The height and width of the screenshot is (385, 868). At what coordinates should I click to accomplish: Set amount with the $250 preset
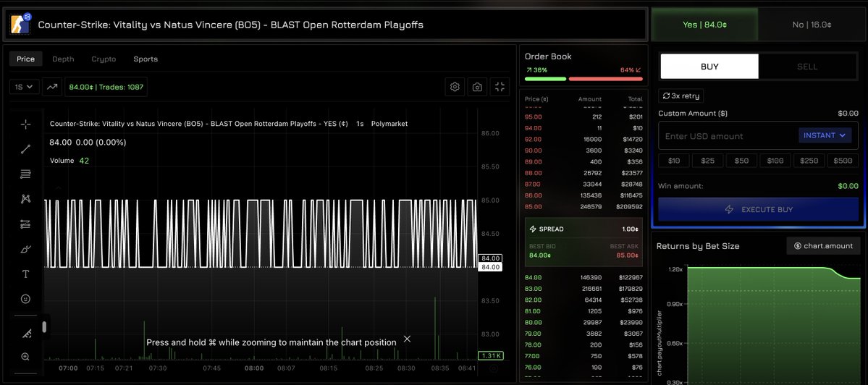[809, 161]
